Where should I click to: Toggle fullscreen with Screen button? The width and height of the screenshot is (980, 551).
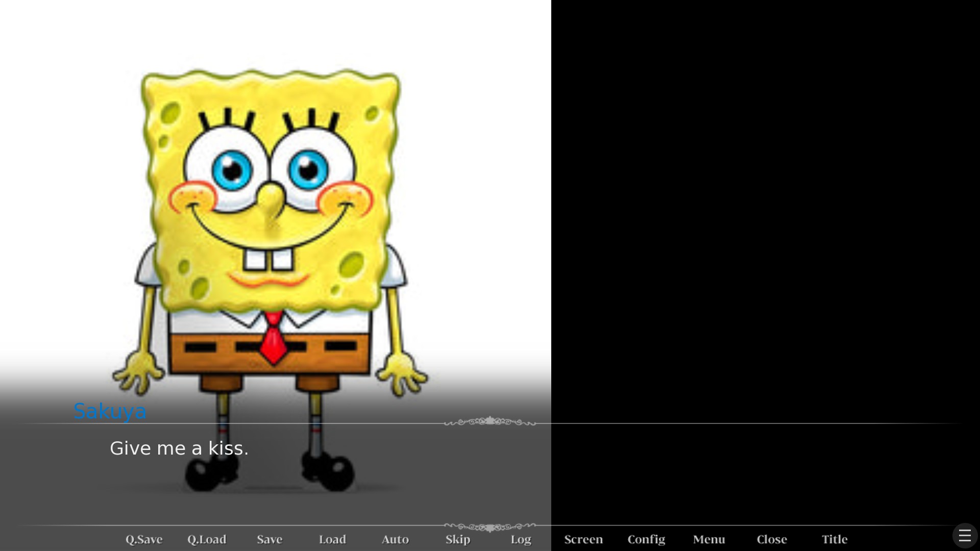click(583, 539)
